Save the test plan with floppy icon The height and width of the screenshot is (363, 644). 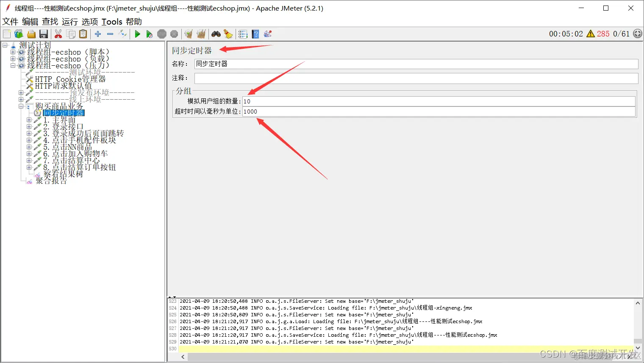pos(44,34)
